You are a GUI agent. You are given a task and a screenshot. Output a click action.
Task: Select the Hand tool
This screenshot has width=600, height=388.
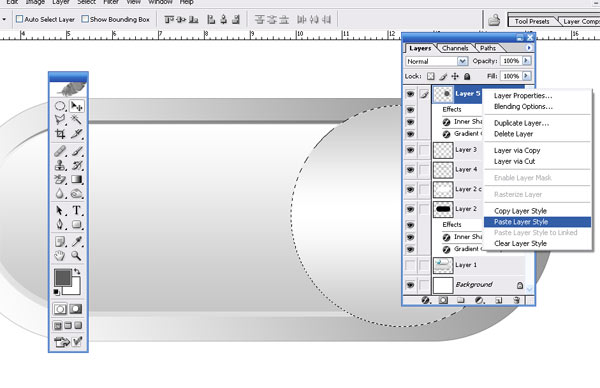pos(60,256)
